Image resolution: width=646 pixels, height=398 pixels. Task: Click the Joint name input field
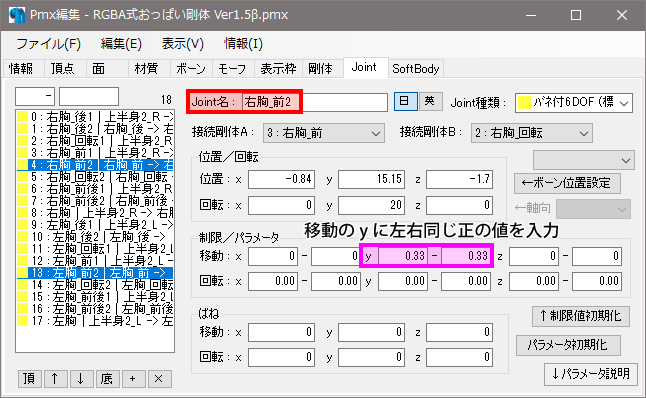[315, 102]
